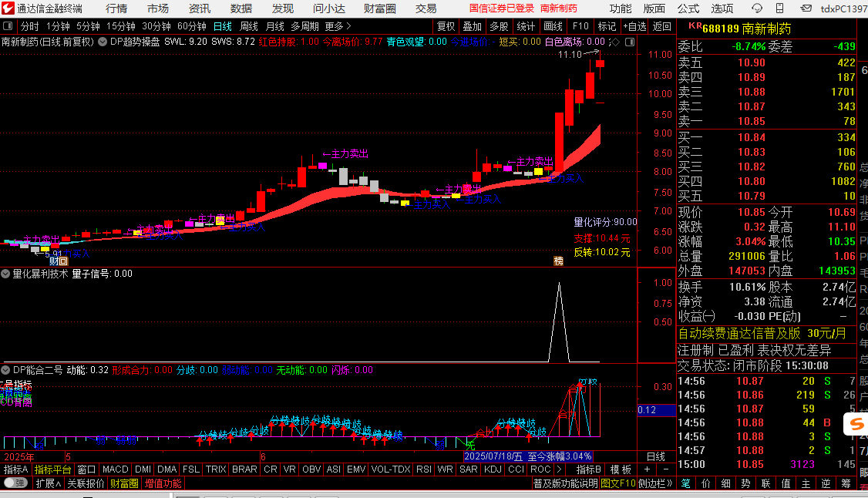This screenshot has width=868, height=498.
Task: Click the panel layout icon left of 分时
Action: [x=8, y=26]
